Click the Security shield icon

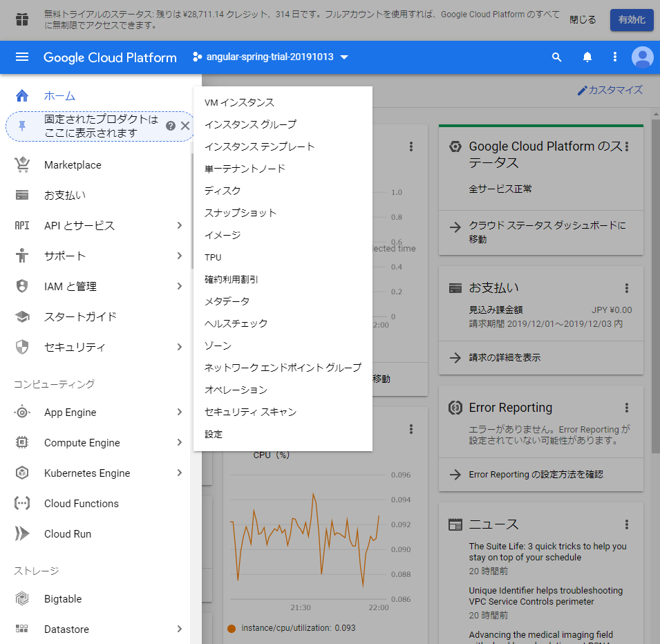[22, 347]
